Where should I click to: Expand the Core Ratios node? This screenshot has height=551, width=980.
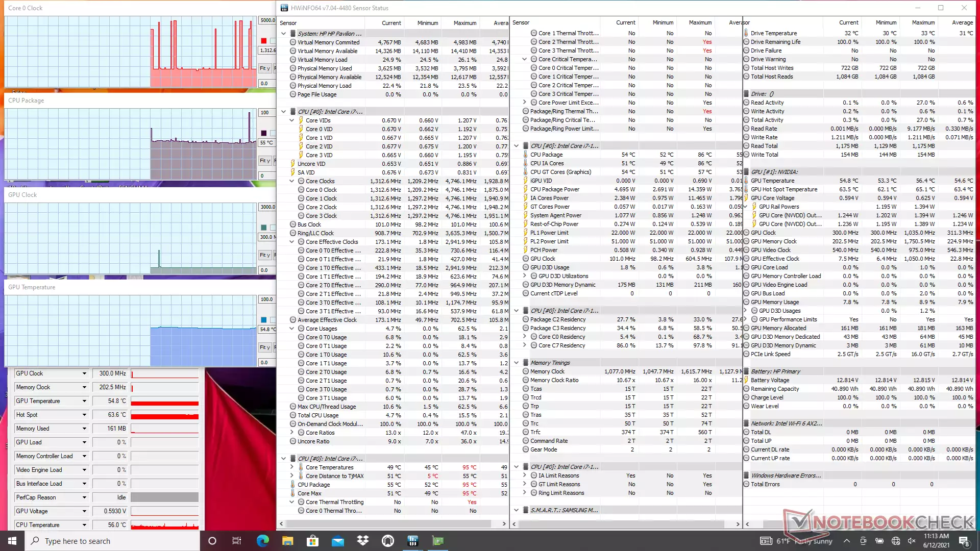point(292,433)
